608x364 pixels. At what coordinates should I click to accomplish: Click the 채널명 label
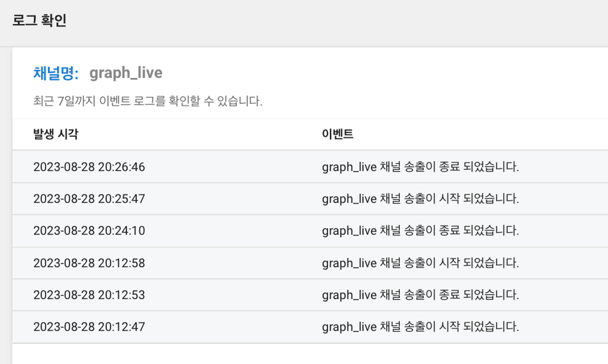coord(56,73)
